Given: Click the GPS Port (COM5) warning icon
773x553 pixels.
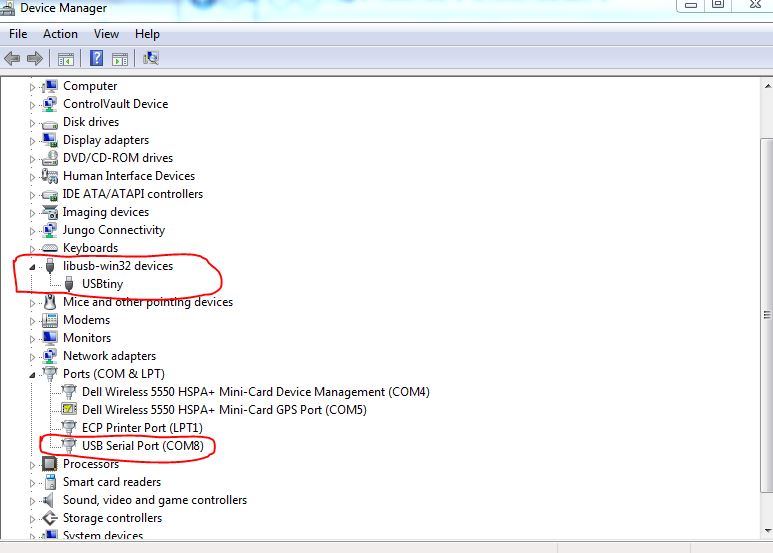Looking at the screenshot, I should pyautogui.click(x=69, y=409).
